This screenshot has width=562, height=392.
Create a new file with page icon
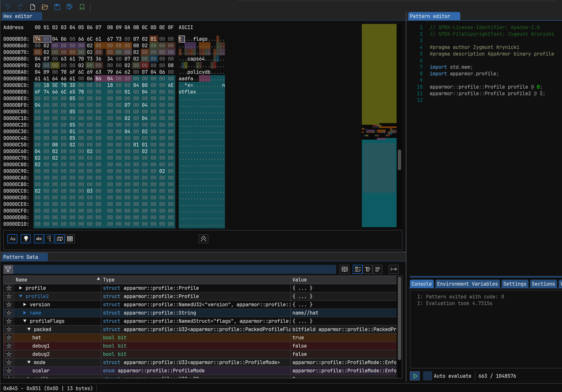click(32, 7)
